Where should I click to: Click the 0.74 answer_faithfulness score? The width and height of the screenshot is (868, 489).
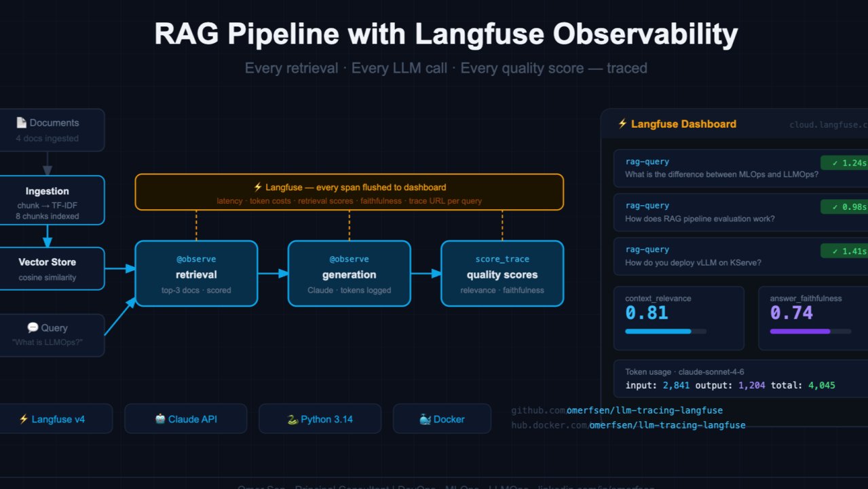coord(791,313)
